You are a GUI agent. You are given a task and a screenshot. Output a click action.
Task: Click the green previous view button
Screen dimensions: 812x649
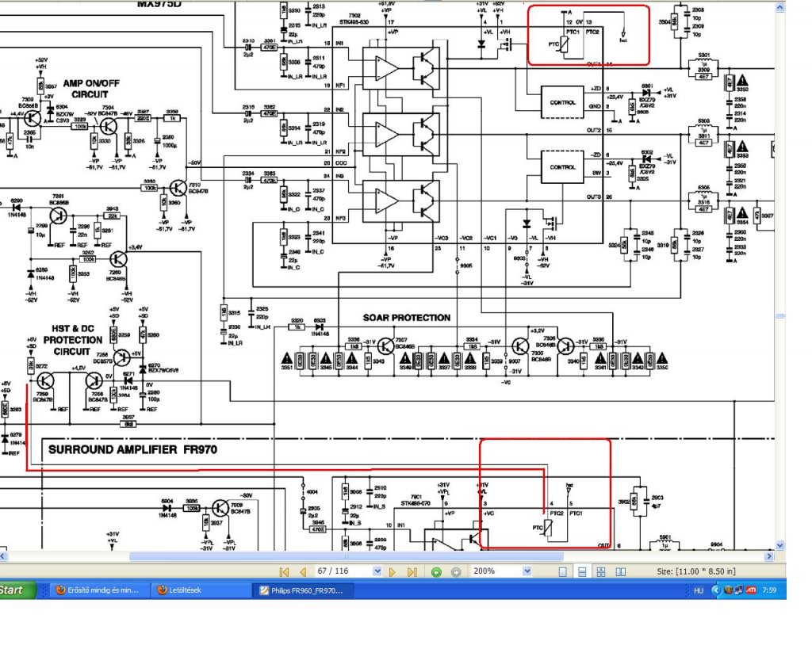pyautogui.click(x=437, y=572)
